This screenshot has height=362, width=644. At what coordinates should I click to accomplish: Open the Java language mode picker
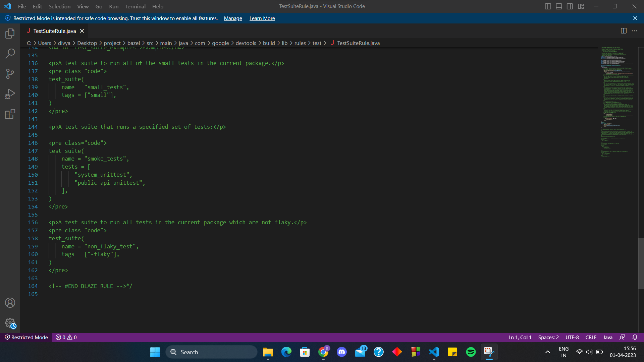607,337
